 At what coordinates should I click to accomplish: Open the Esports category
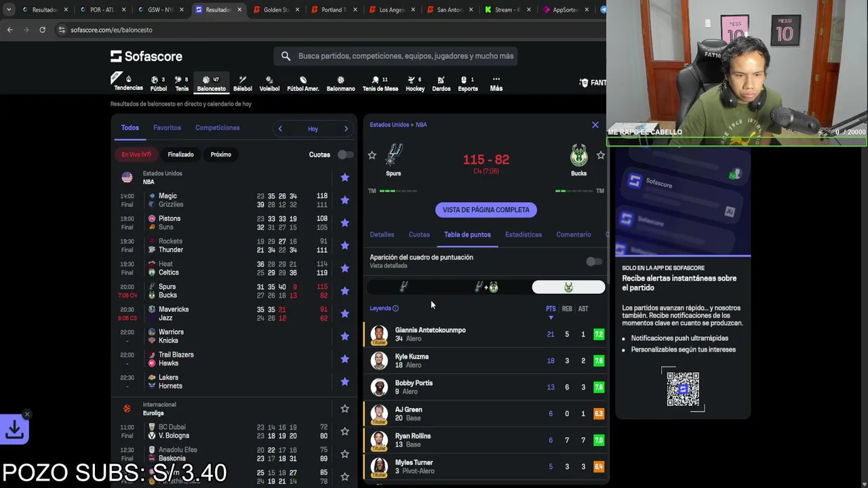pyautogui.click(x=468, y=83)
